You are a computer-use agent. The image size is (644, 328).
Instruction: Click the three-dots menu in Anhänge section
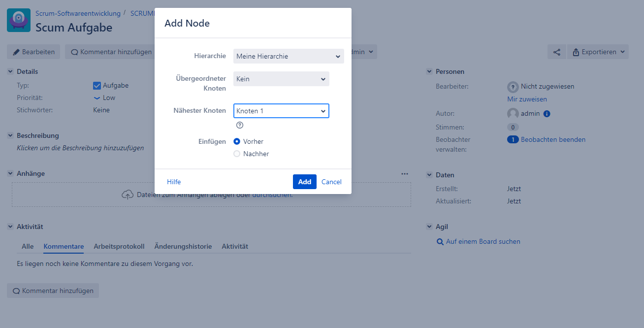pos(405,173)
